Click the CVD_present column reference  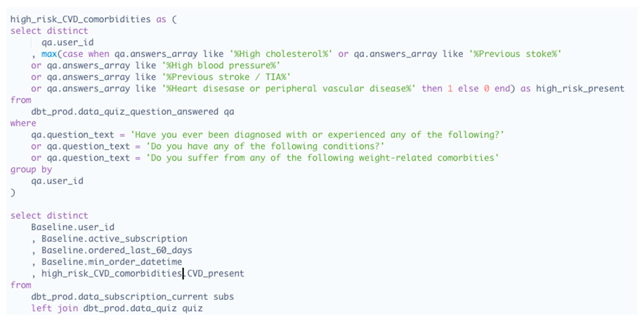click(x=216, y=274)
